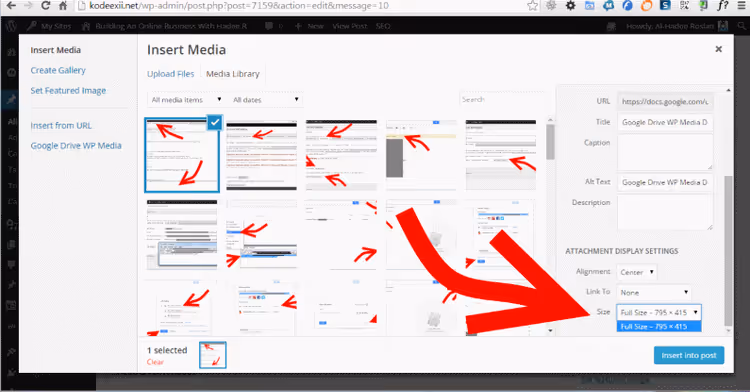Click the blue S extension icon

665,5
